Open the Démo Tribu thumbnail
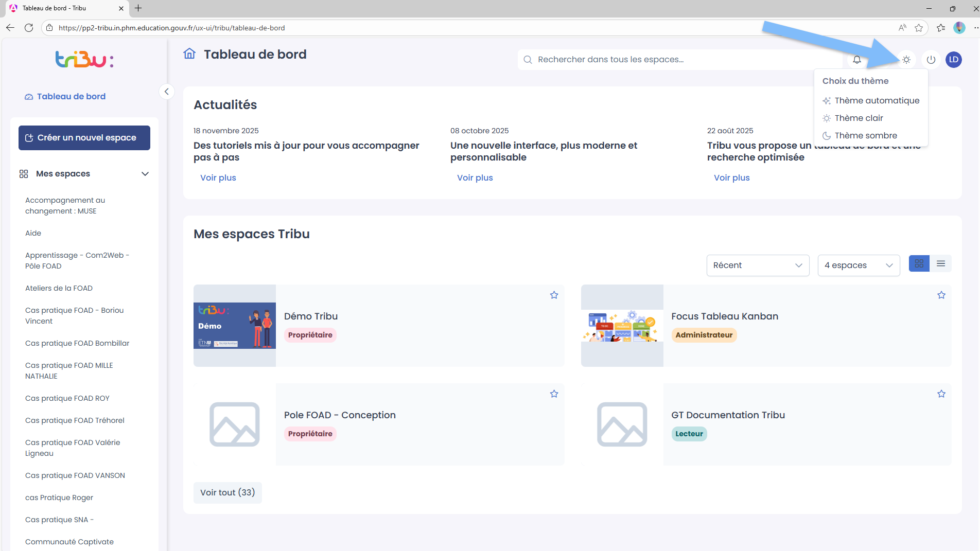This screenshot has width=980, height=551. (235, 326)
